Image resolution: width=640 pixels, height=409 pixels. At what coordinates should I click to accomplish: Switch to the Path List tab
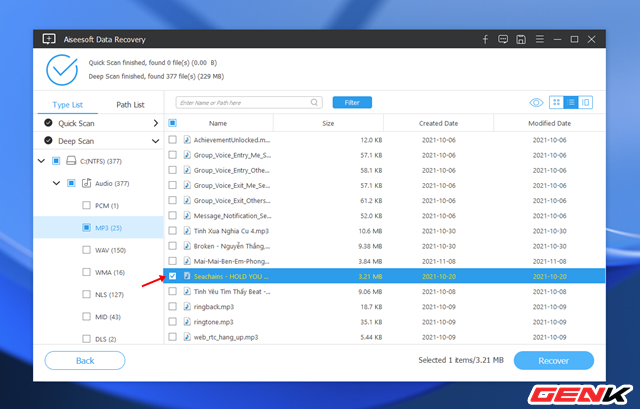tap(130, 104)
